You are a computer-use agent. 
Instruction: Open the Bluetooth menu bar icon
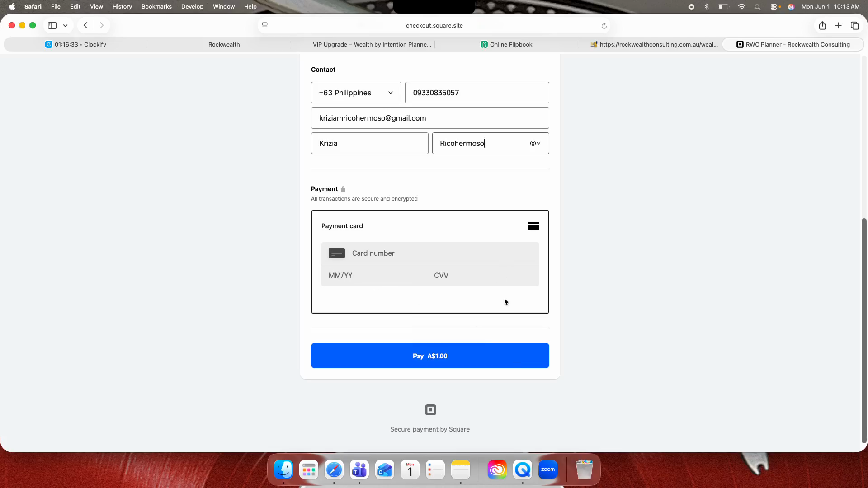tap(707, 7)
